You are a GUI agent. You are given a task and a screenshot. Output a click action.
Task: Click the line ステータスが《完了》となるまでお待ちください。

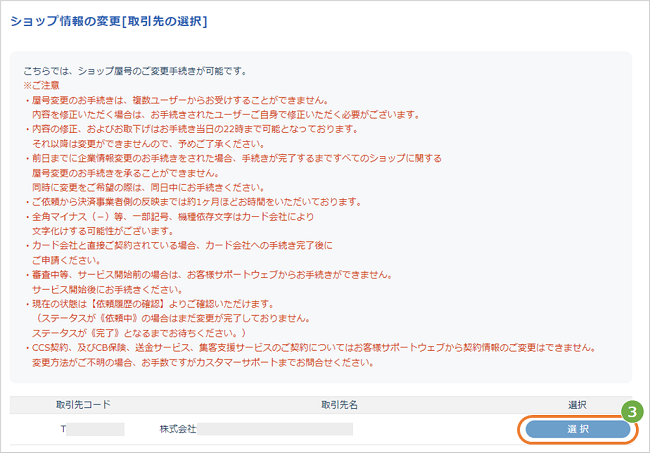click(x=139, y=333)
